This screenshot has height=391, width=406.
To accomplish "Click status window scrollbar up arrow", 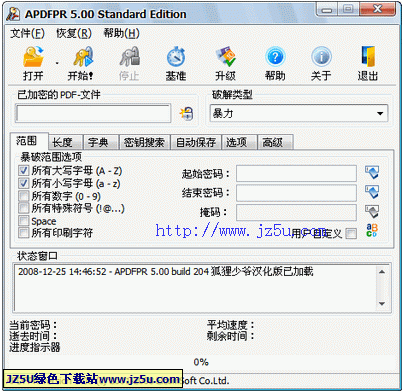I will click(x=382, y=272).
